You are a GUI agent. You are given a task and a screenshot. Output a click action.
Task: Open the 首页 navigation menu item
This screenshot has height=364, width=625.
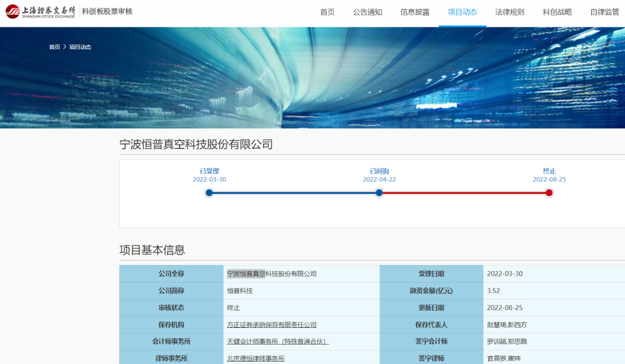click(x=327, y=12)
